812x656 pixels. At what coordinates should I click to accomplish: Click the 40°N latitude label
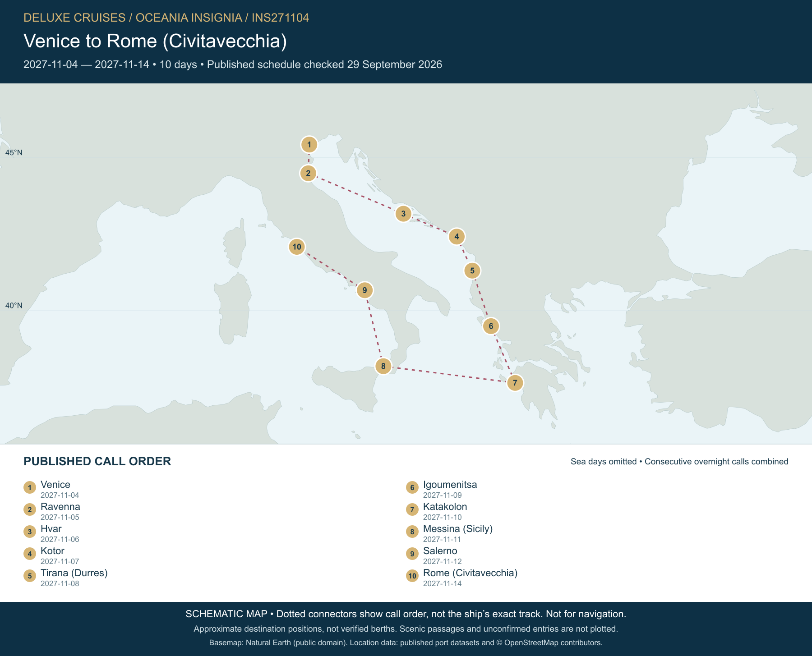pos(14,305)
